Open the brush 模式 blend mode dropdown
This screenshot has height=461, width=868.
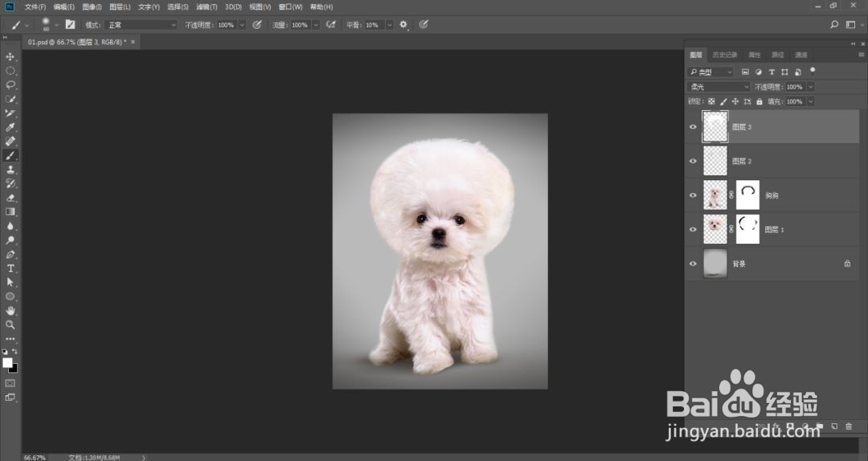[x=141, y=25]
